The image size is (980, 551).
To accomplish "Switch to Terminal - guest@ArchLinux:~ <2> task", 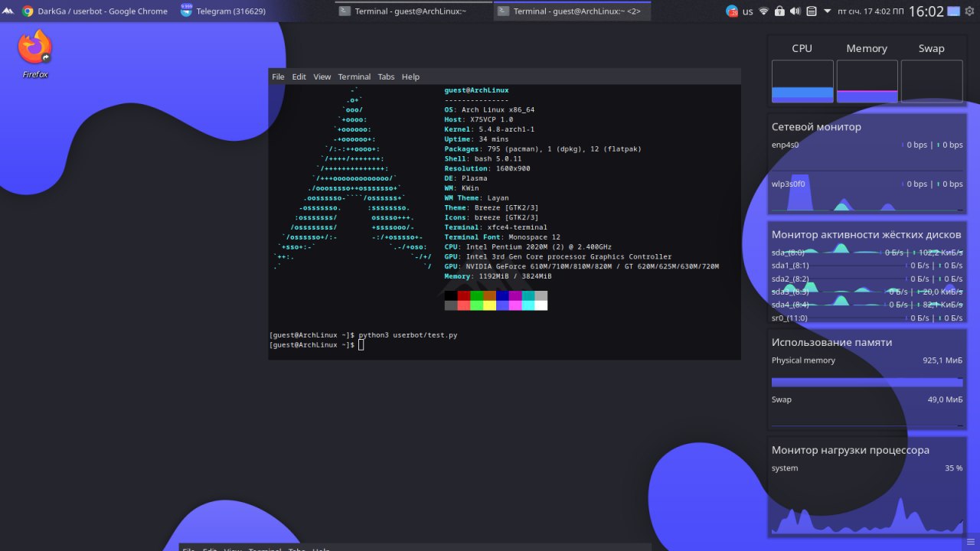I will (x=572, y=11).
